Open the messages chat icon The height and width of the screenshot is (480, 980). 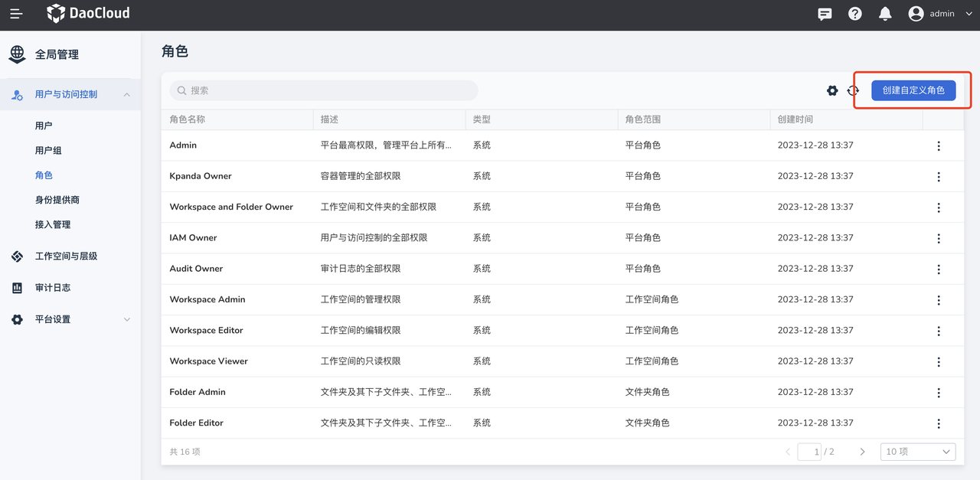825,14
